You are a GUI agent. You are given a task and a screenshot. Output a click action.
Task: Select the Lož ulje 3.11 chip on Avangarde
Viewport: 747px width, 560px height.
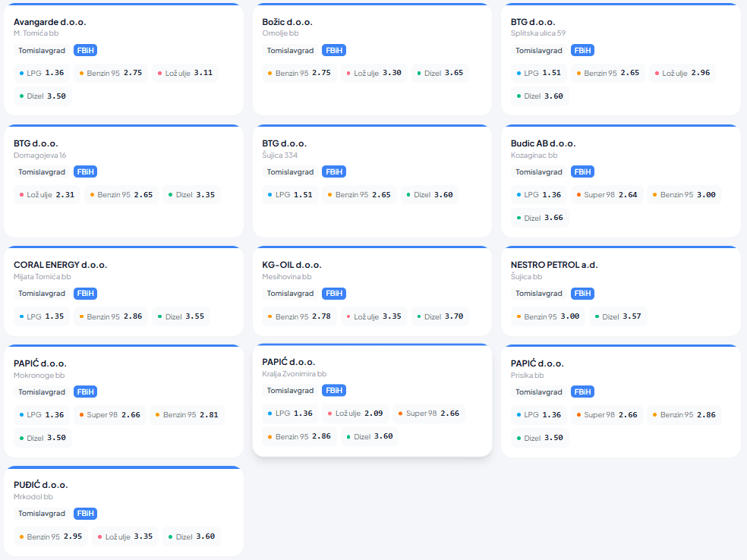184,74
